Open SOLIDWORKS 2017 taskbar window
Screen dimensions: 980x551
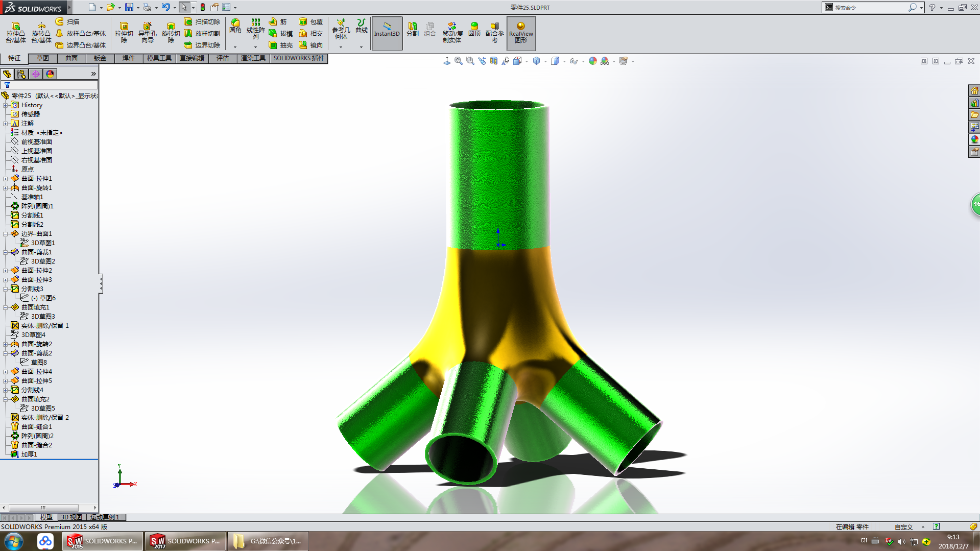click(185, 541)
